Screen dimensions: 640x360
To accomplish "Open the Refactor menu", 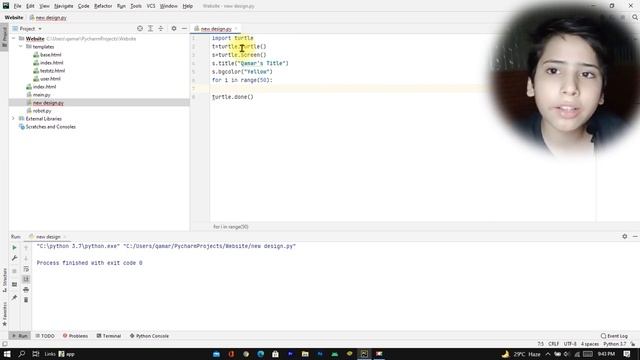I will pyautogui.click(x=103, y=6).
